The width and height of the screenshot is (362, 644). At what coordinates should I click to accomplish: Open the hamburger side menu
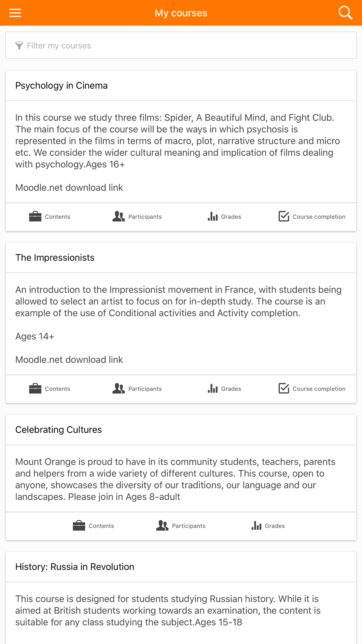coord(15,13)
